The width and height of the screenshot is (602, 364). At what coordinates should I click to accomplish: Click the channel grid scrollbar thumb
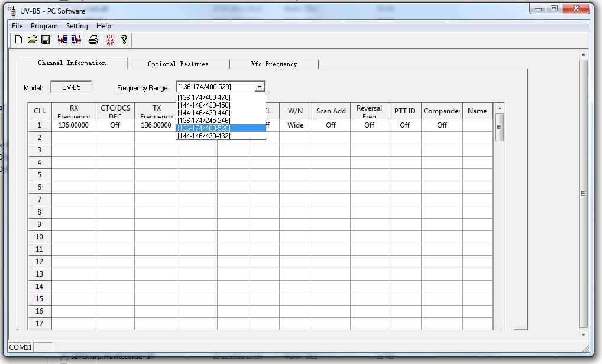[x=500, y=128]
